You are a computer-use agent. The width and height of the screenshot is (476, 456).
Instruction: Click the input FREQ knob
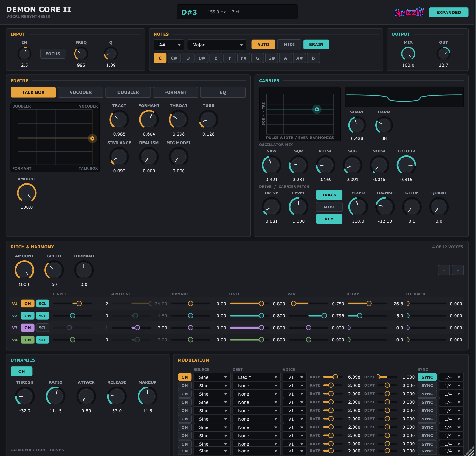click(x=81, y=54)
